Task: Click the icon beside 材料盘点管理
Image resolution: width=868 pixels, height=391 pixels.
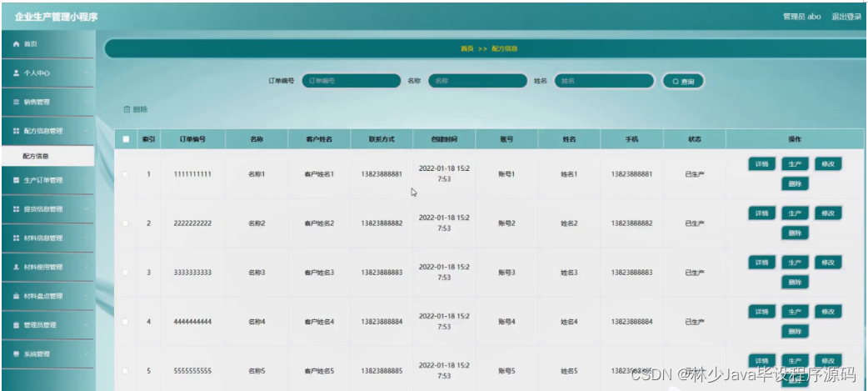Action: coord(16,296)
